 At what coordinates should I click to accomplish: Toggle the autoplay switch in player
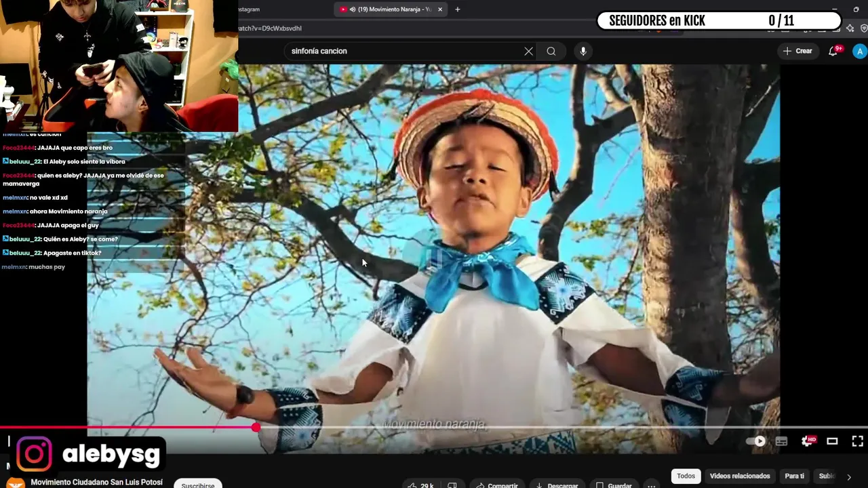tap(755, 441)
